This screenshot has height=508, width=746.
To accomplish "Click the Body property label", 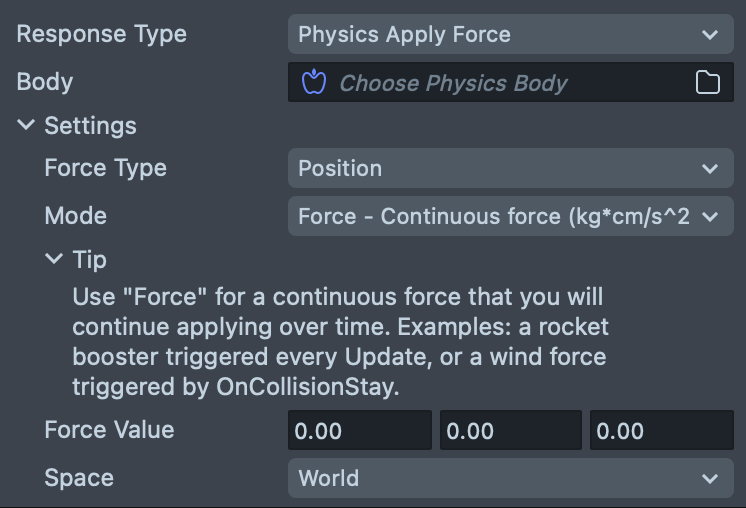I will tap(45, 82).
